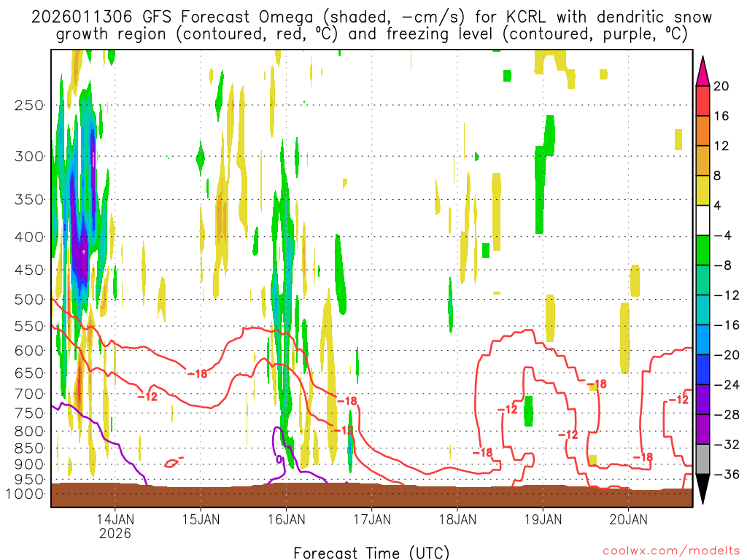Click the -12 contour label near 14JAN
The width and height of the screenshot is (747, 560).
(x=147, y=396)
